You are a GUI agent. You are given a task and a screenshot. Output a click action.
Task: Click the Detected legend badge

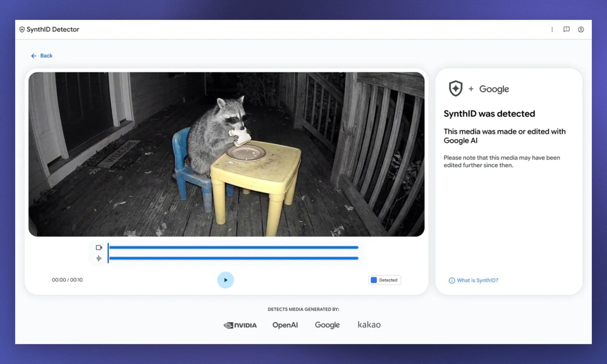coord(385,280)
